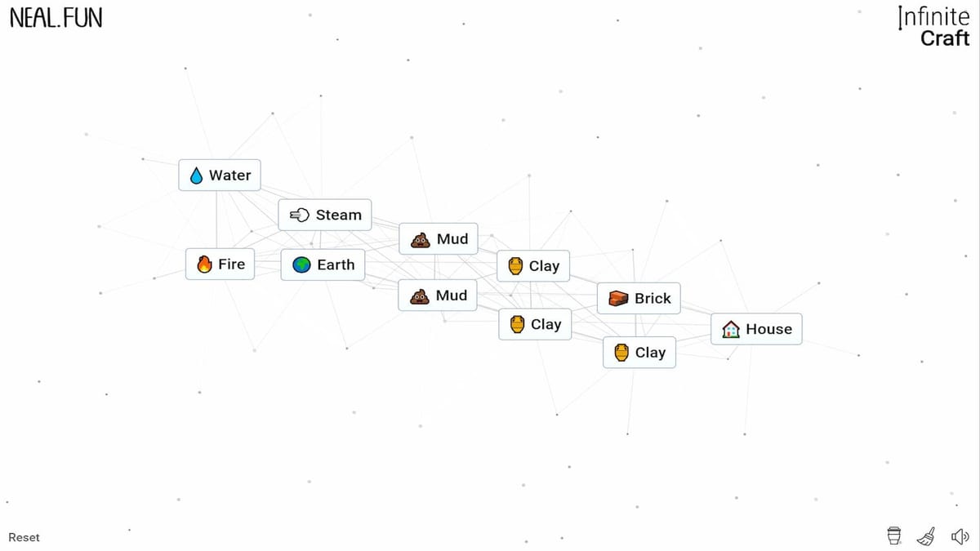Click the word Brick on its element
This screenshot has width=980, height=551.
[x=653, y=299]
